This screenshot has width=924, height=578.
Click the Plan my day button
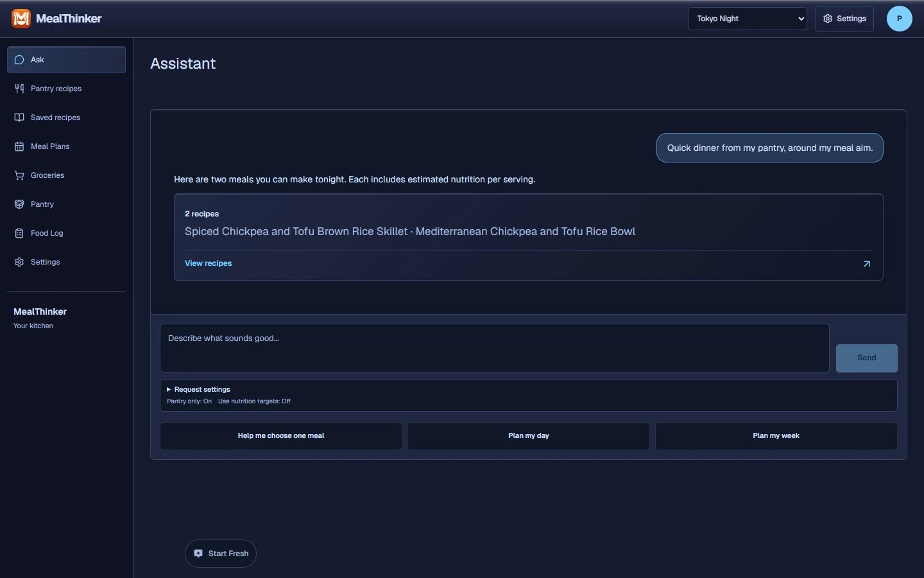pyautogui.click(x=529, y=436)
